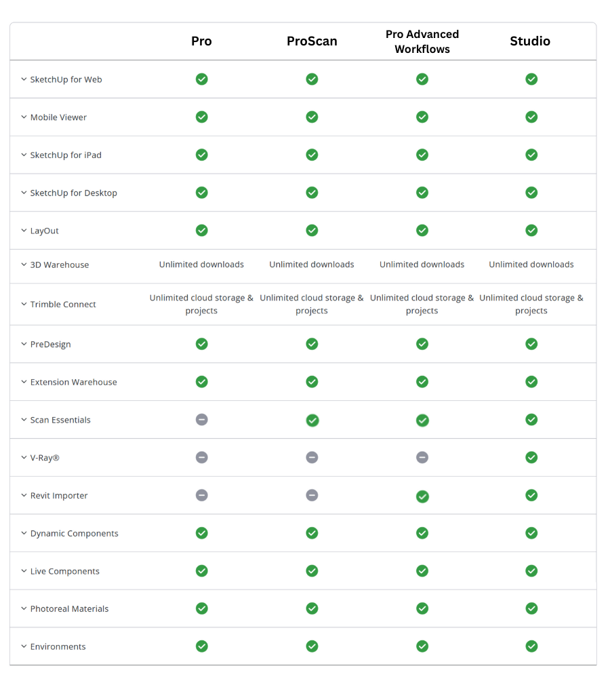Screen dimensions: 610x700
Task: Click Studio checkmark in Environments row
Action: click(x=531, y=646)
